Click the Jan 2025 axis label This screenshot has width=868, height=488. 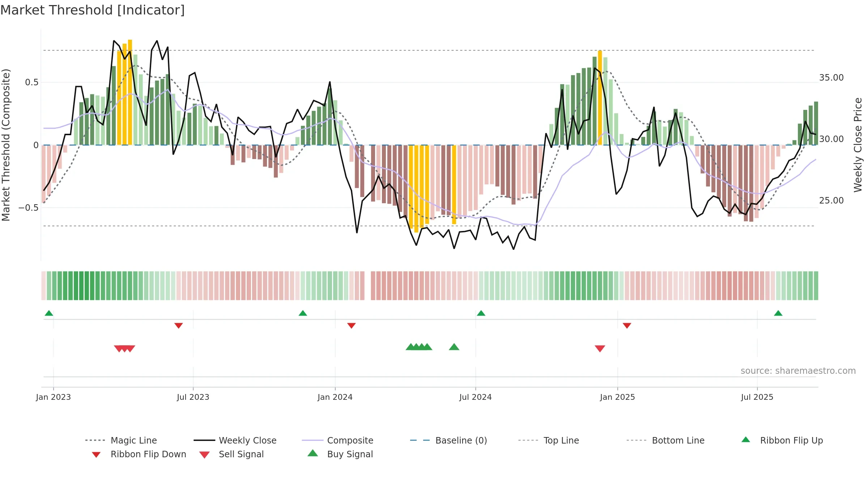(618, 397)
